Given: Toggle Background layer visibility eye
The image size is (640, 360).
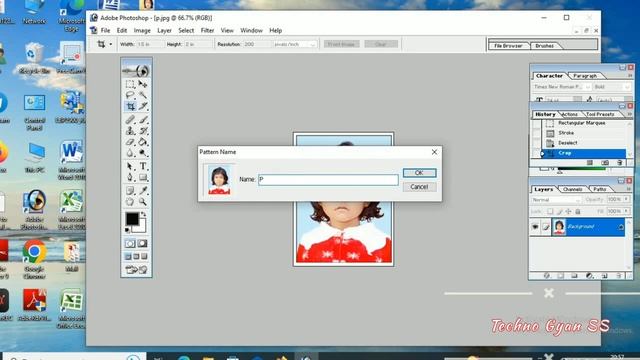Looking at the screenshot, I should (x=535, y=227).
